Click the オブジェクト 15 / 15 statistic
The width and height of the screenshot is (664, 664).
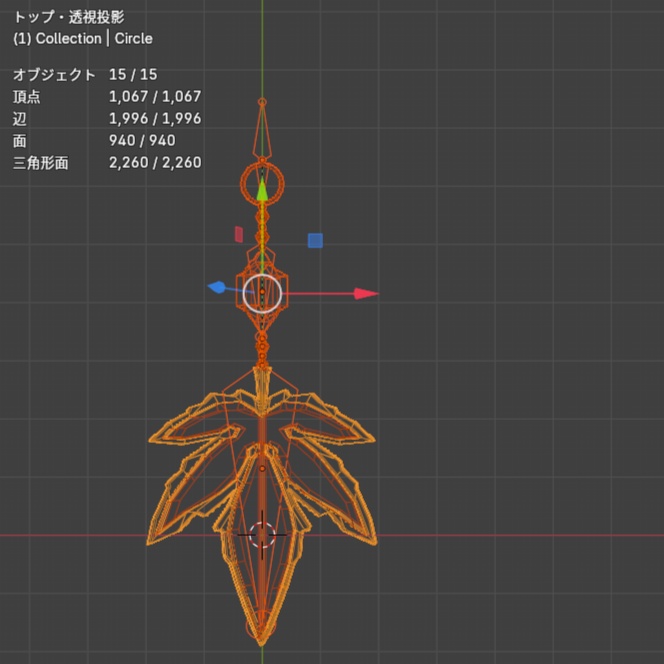point(85,75)
